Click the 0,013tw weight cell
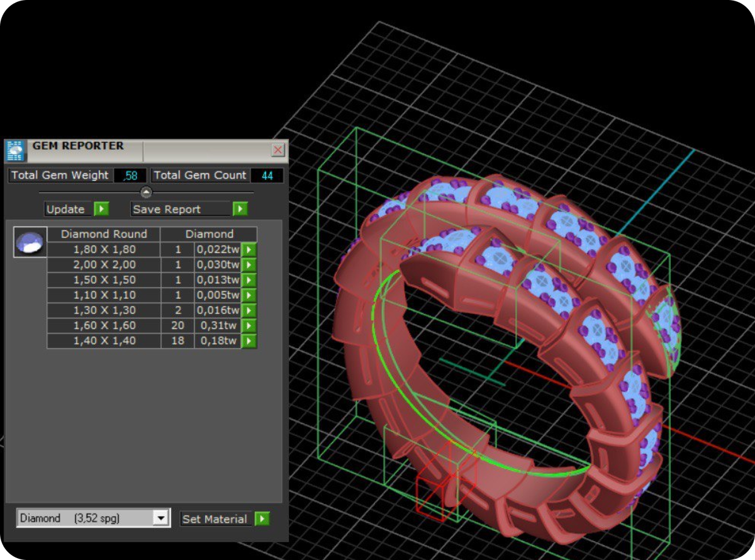Image resolution: width=755 pixels, height=560 pixels. click(218, 280)
